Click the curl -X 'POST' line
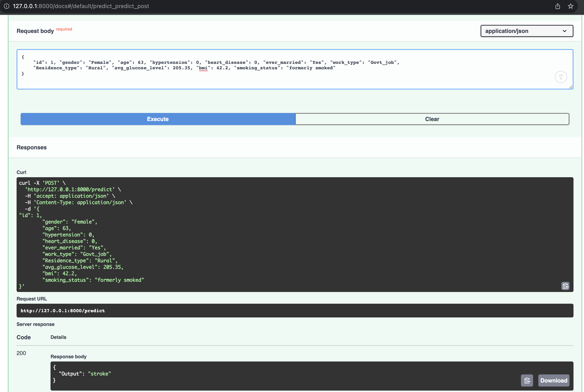 pos(42,183)
